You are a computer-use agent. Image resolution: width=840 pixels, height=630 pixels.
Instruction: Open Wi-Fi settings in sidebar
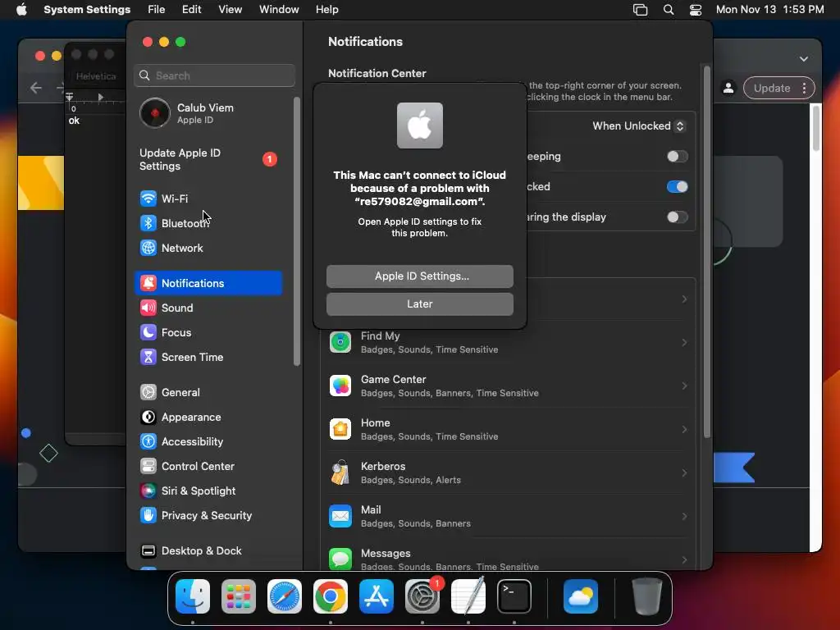click(208, 199)
